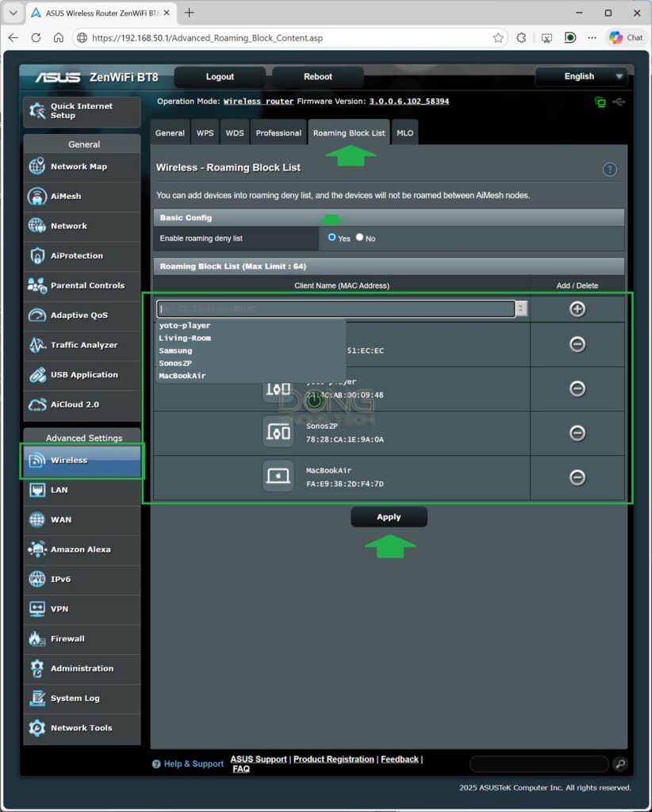652x812 pixels.
Task: Select No to disable roaming deny list
Action: [359, 237]
